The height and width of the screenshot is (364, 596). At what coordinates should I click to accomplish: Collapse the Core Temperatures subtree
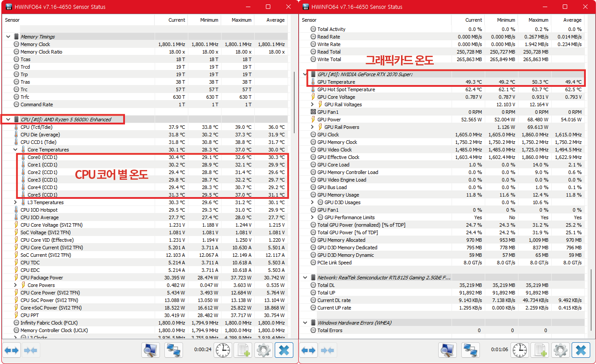[16, 150]
